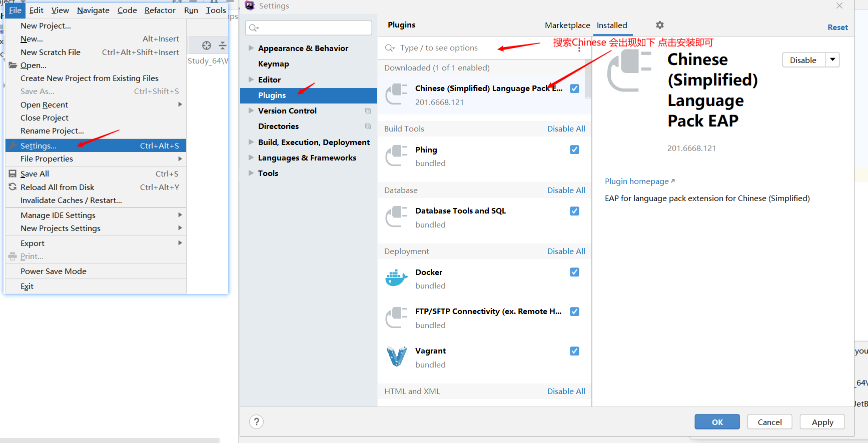
Task: Click Disable All for Deployment
Action: [x=566, y=251]
